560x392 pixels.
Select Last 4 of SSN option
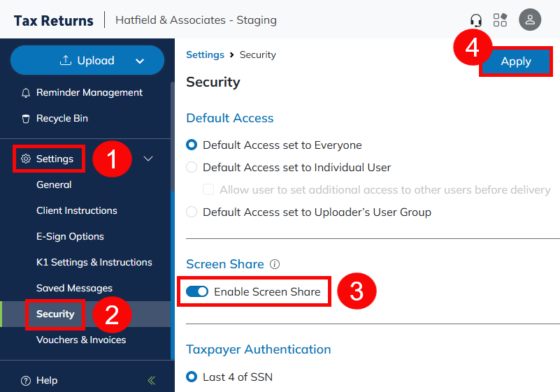(x=192, y=377)
